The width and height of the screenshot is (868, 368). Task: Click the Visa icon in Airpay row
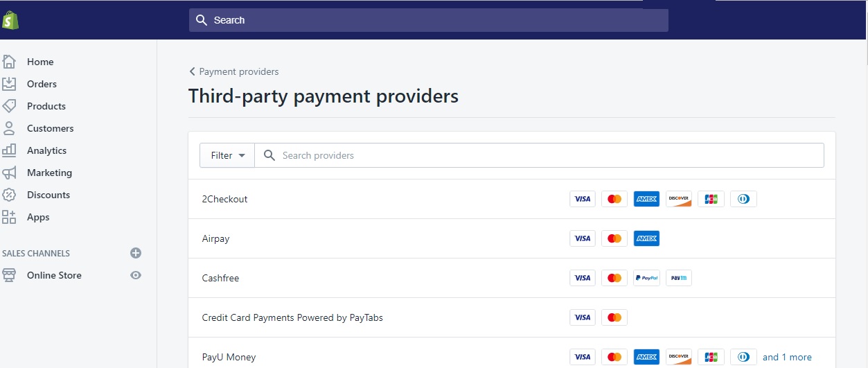pyautogui.click(x=583, y=238)
